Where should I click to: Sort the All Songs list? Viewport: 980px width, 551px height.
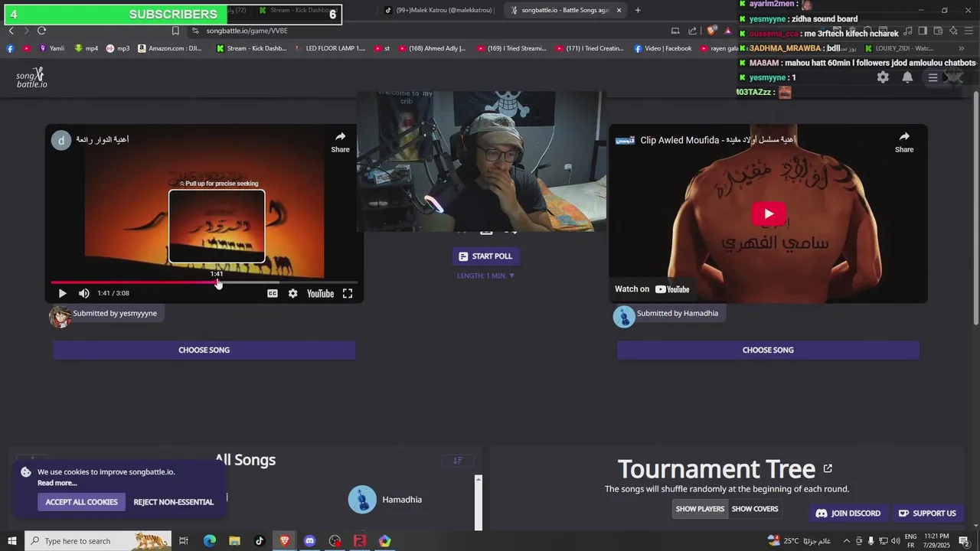point(458,461)
